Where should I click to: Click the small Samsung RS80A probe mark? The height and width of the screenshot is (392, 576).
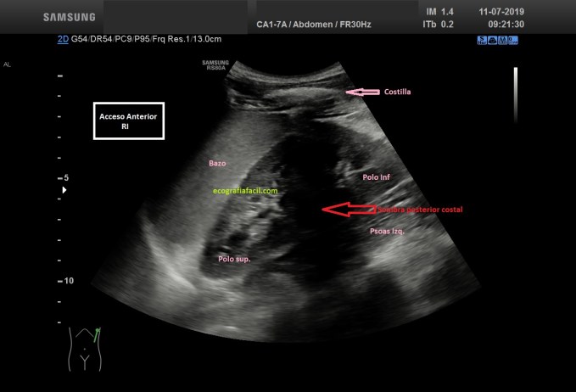click(216, 65)
